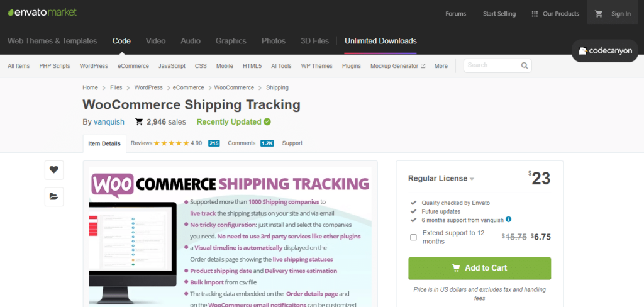The image size is (644, 307).
Task: Click the search magnifier icon
Action: pyautogui.click(x=525, y=65)
